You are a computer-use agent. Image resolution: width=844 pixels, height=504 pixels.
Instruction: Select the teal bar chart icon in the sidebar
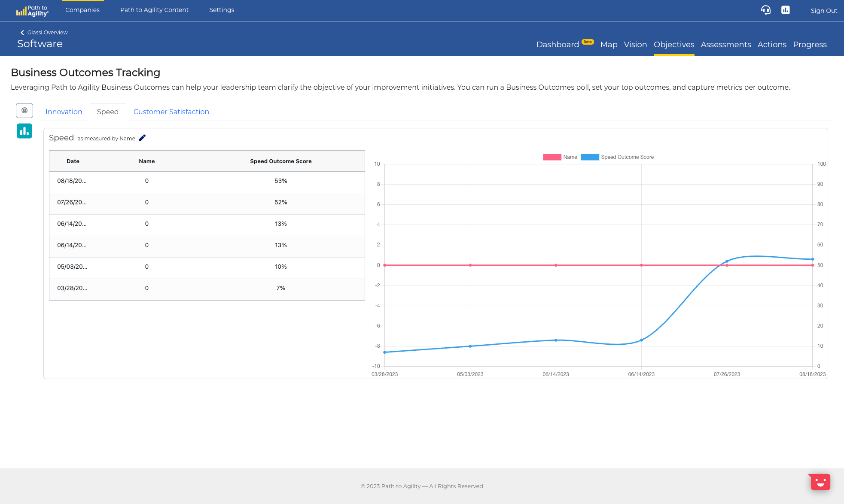tap(24, 131)
